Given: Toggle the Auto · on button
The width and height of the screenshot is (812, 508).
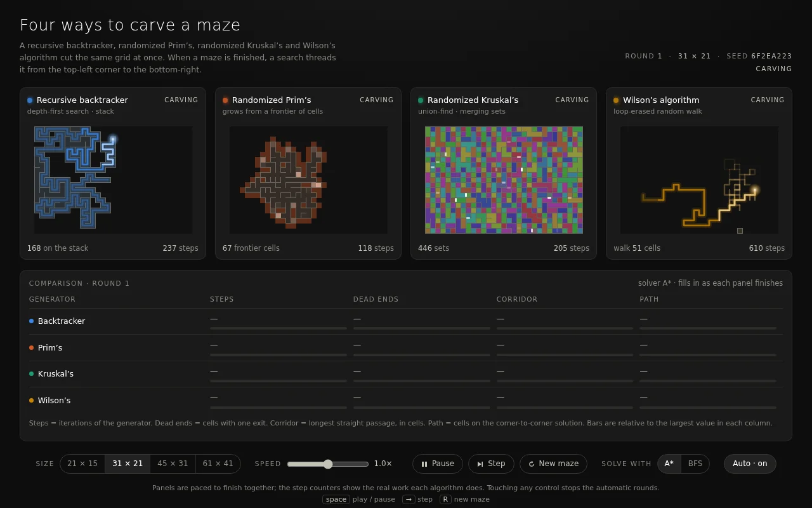Looking at the screenshot, I should coord(750,464).
